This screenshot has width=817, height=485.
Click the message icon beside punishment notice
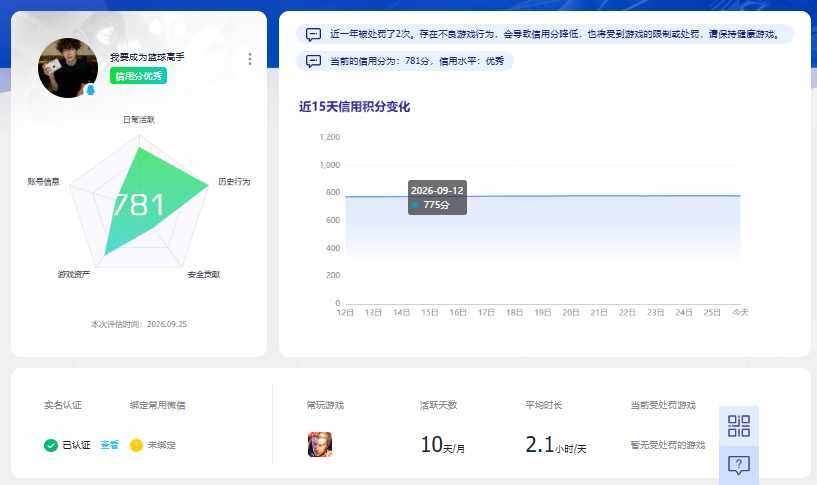(x=313, y=34)
